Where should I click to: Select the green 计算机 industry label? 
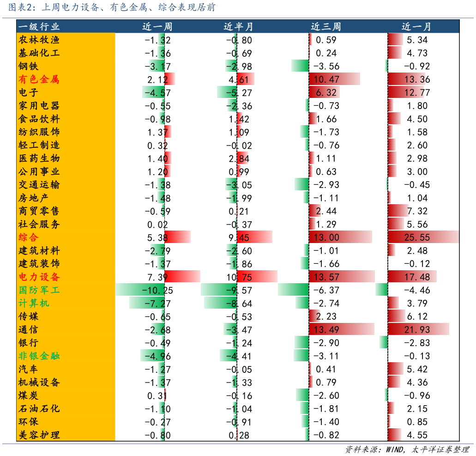[x=34, y=303]
